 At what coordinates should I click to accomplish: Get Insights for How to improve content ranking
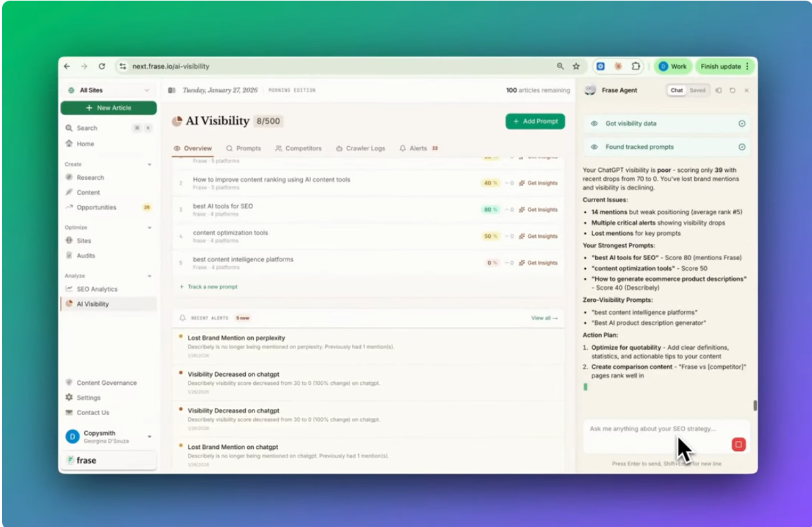tap(539, 183)
